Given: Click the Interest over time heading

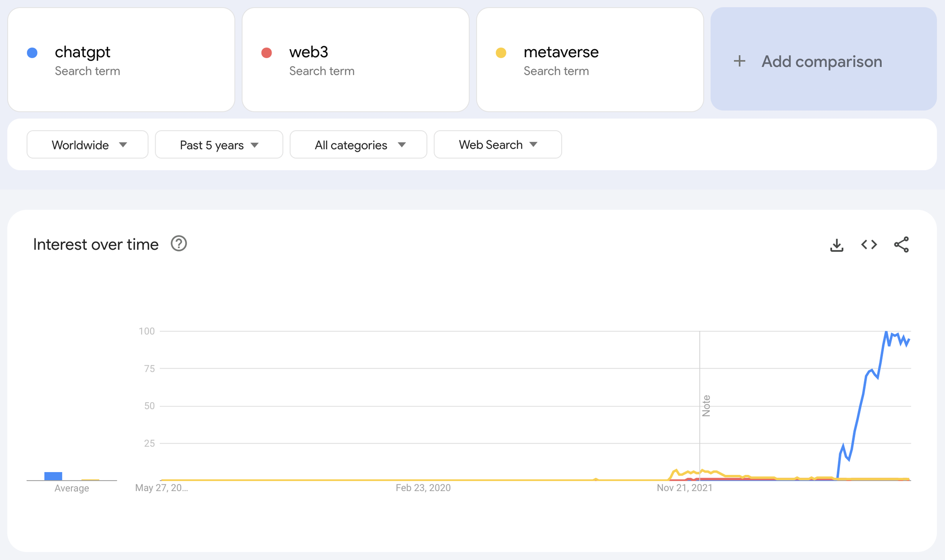Looking at the screenshot, I should pos(96,244).
